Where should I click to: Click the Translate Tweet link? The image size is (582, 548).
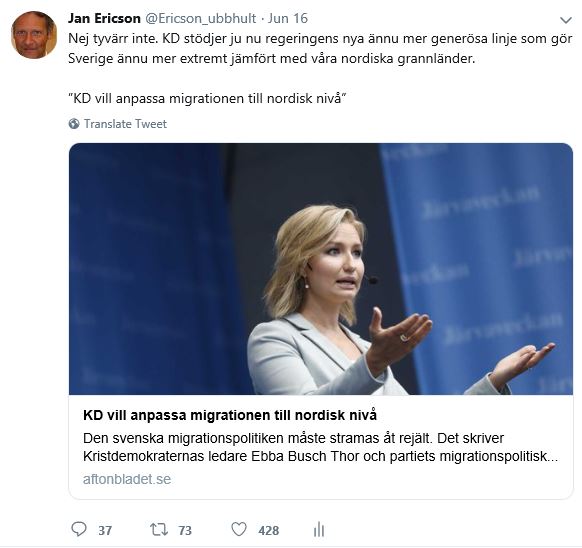125,124
